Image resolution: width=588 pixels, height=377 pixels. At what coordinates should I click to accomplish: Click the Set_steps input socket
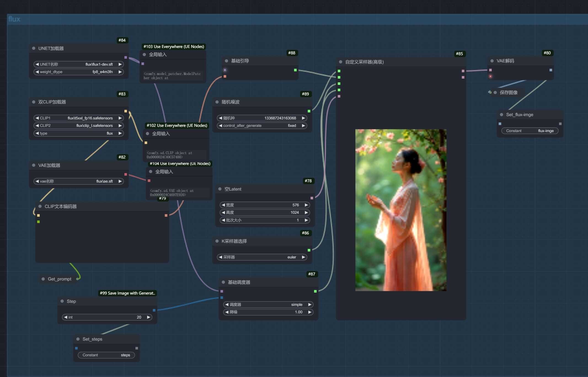pos(76,348)
